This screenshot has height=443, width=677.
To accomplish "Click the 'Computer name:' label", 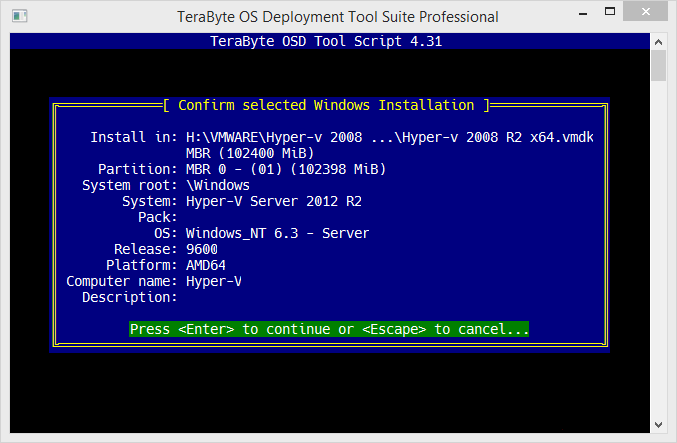I will [x=122, y=281].
